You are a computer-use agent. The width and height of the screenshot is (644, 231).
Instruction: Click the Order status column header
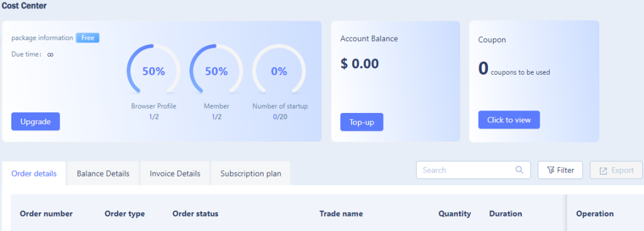coord(196,214)
